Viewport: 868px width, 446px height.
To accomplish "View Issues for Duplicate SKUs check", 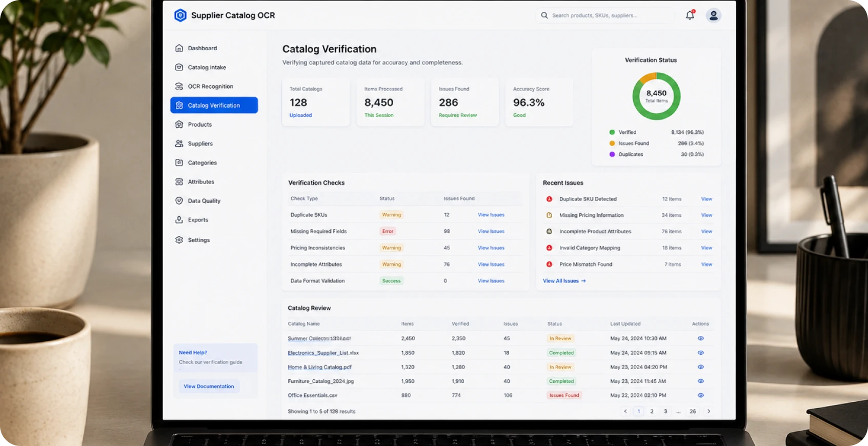I will pos(491,215).
